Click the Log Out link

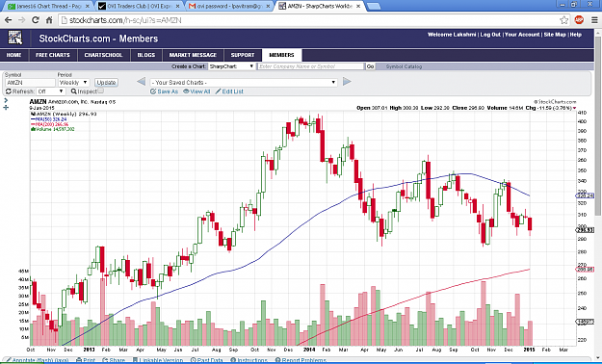pyautogui.click(x=490, y=35)
